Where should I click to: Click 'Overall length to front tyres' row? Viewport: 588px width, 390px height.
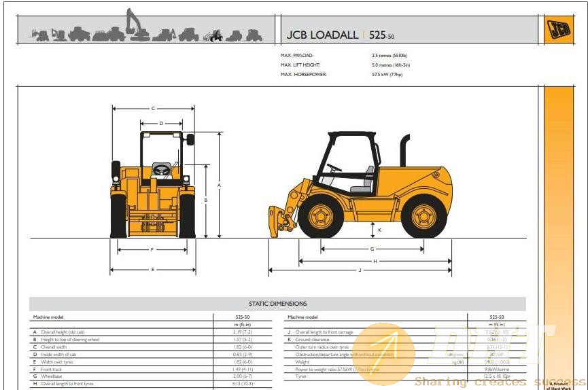151,384
